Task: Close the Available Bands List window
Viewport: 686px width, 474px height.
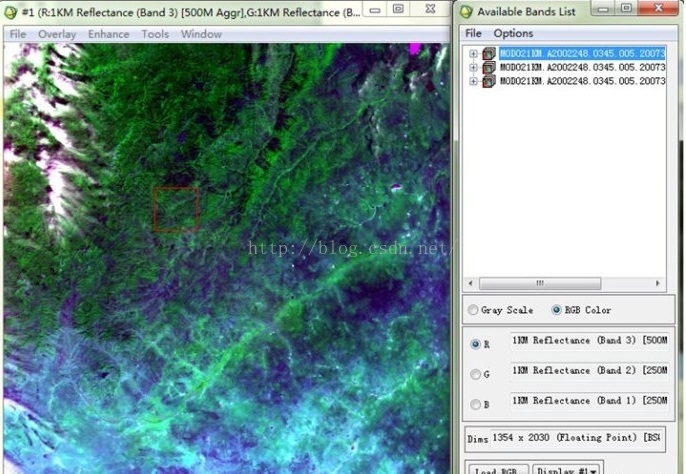Action: tap(658, 8)
